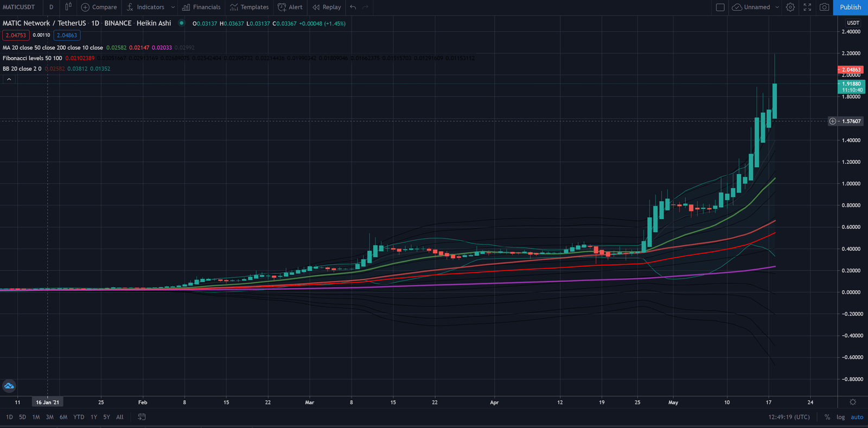The image size is (868, 428).
Task: Click the Compare symbol plus icon
Action: (x=85, y=7)
